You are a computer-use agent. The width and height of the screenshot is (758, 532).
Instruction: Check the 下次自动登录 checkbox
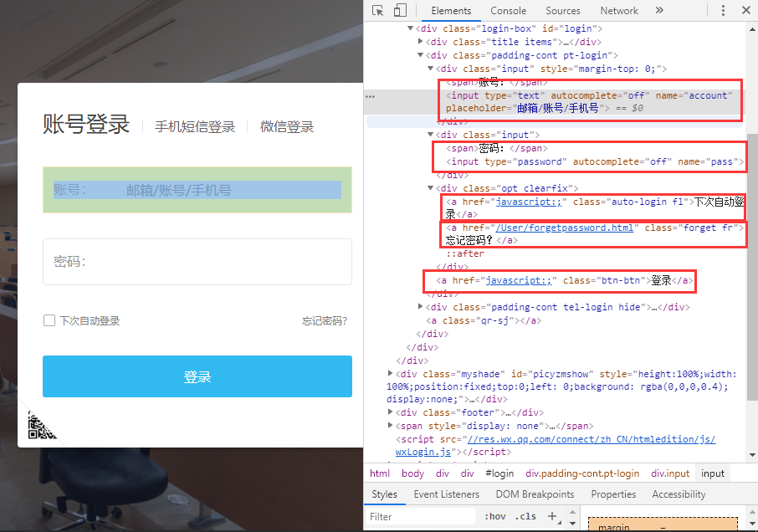[x=49, y=320]
